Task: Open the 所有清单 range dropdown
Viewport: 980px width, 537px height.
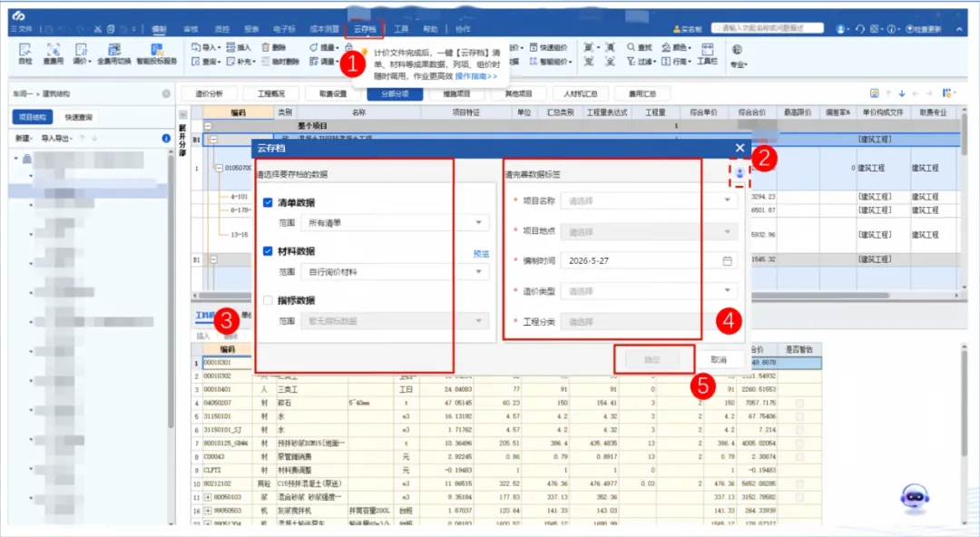Action: pyautogui.click(x=395, y=222)
